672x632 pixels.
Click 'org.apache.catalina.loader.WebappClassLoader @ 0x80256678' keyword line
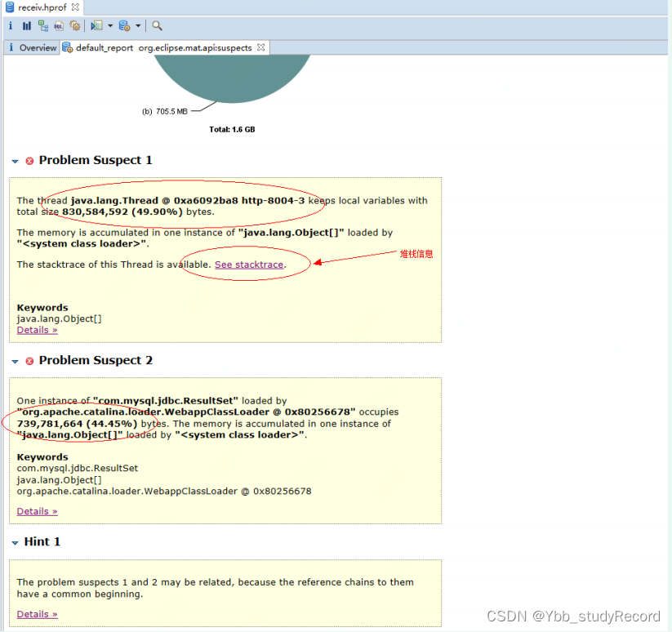(x=164, y=491)
